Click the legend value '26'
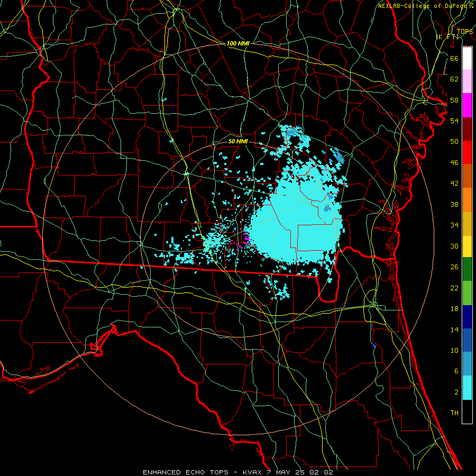 coord(454,267)
